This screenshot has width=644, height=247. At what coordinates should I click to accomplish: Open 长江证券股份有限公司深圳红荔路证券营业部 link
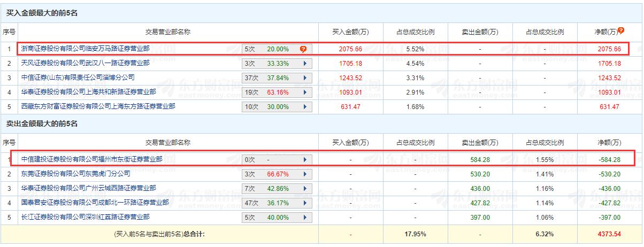85,217
